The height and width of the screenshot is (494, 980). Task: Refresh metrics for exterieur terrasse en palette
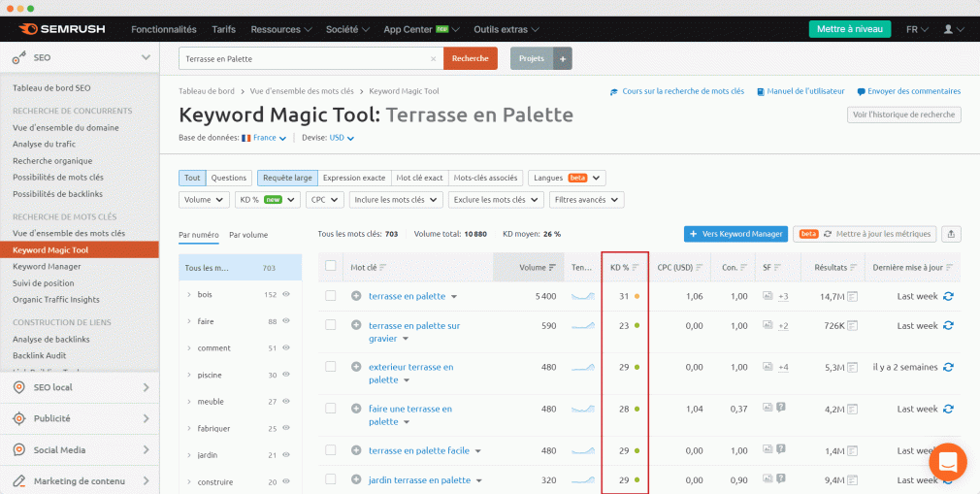click(948, 367)
